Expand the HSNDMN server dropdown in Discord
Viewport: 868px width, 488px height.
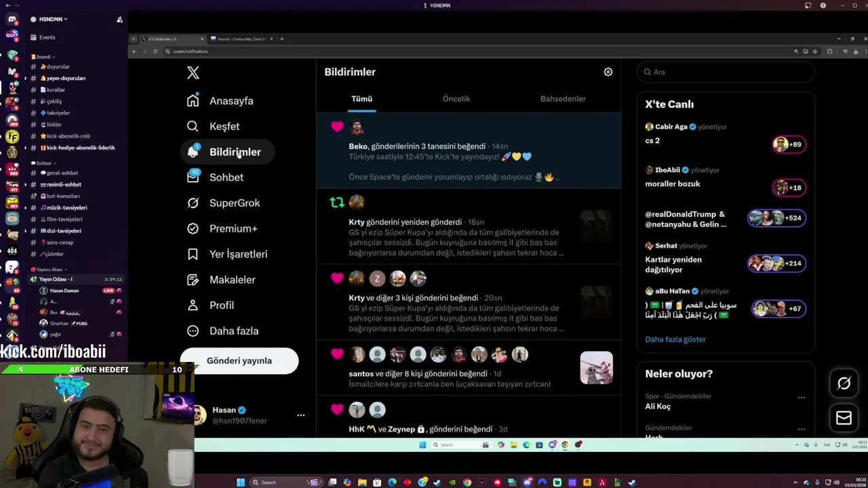53,20
